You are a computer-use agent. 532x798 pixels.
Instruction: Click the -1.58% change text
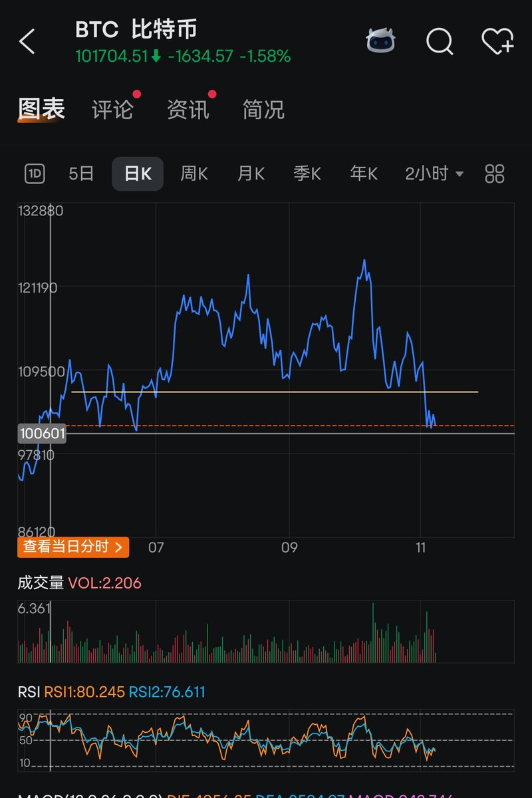[x=265, y=57]
